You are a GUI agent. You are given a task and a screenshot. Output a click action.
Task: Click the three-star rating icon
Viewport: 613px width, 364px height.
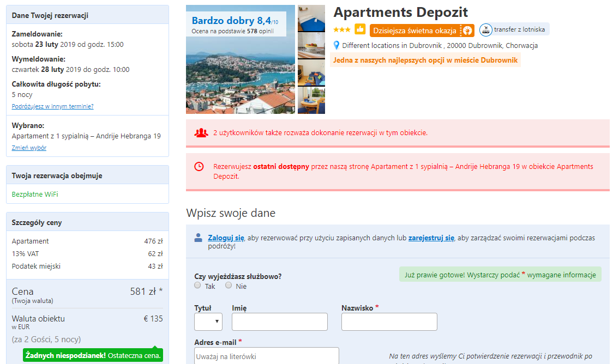[342, 29]
